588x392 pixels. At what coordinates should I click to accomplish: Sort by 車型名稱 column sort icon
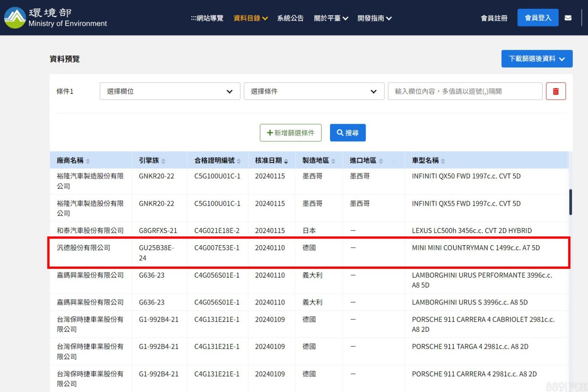coord(443,161)
